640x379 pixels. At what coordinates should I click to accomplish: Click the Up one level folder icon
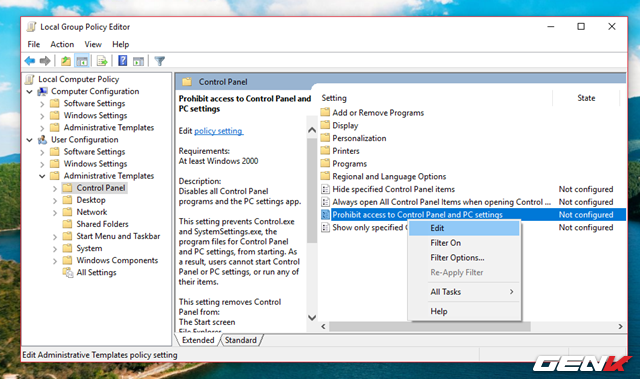click(x=66, y=61)
